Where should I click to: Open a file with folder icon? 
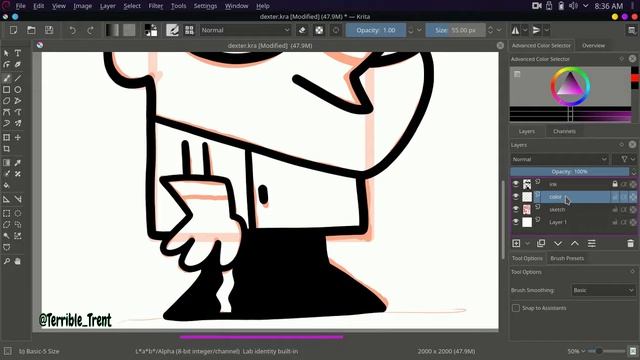pyautogui.click(x=31, y=30)
